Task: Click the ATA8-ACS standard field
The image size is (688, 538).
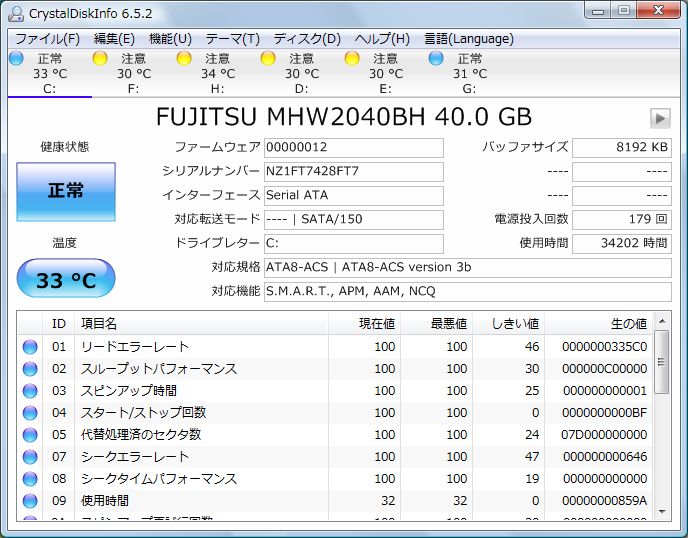Action: pos(468,268)
